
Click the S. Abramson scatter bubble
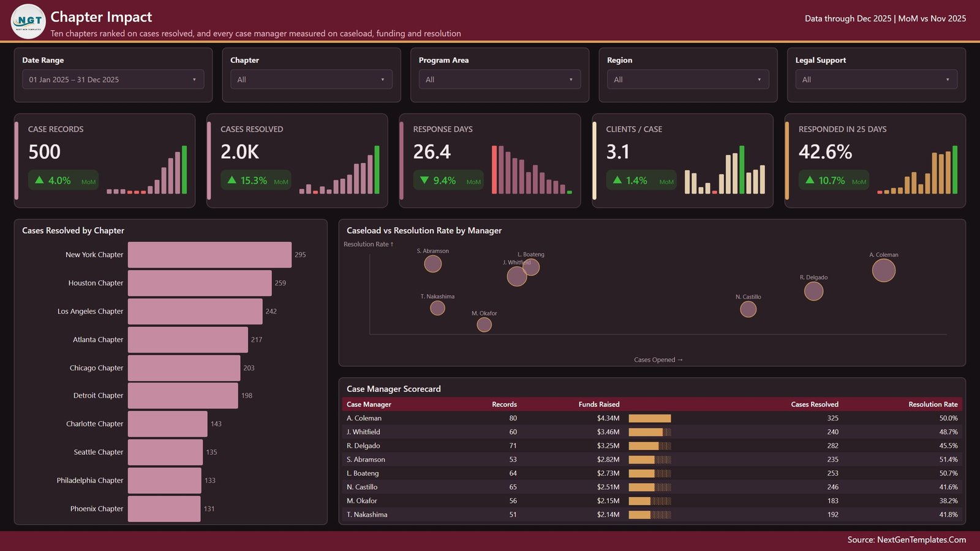click(x=432, y=264)
